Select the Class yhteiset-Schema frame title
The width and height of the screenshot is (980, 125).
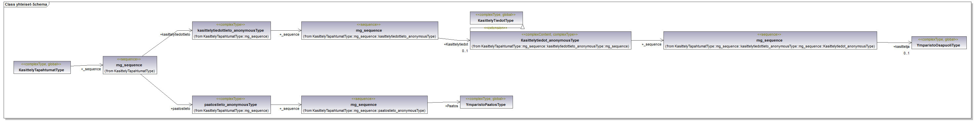26,5
